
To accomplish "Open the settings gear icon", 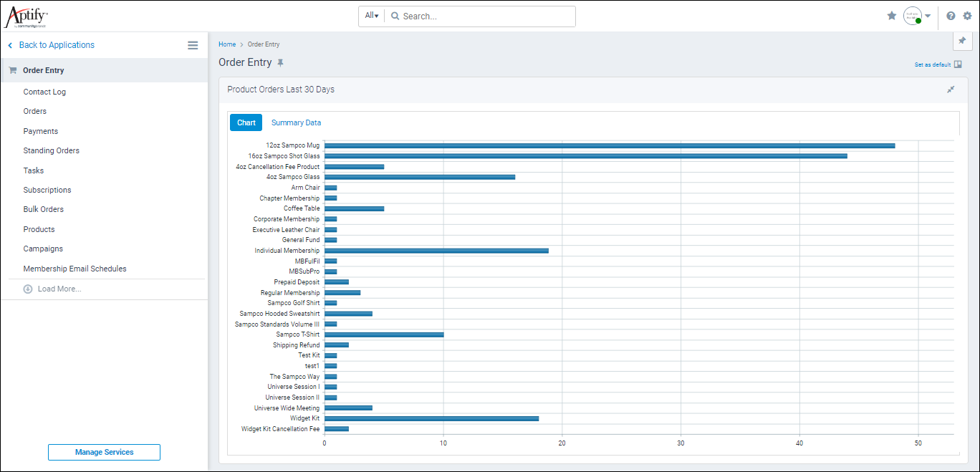I will pos(967,16).
